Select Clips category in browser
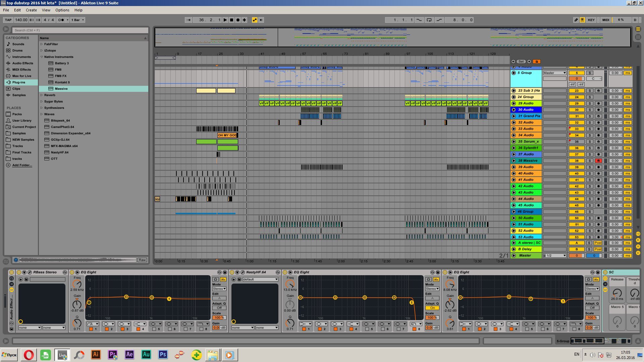This screenshot has width=644, height=362. [x=16, y=88]
